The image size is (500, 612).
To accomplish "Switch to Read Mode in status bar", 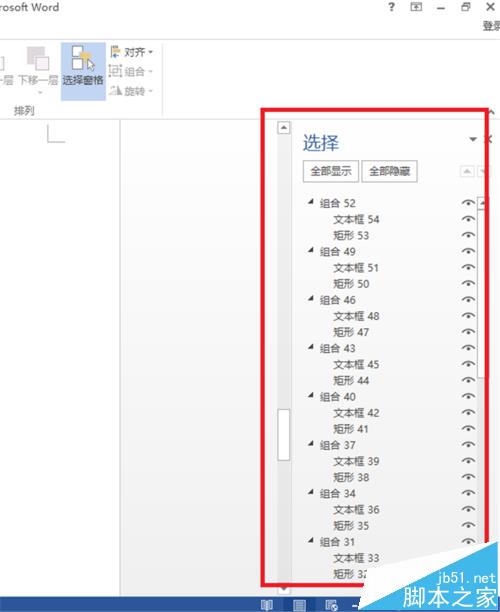I will pos(267,605).
